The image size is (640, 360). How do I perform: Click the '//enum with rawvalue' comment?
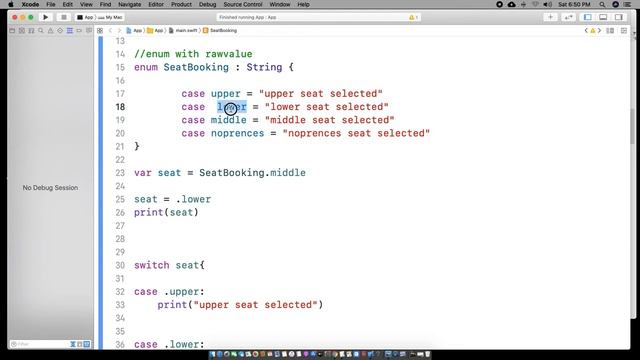pyautogui.click(x=193, y=54)
